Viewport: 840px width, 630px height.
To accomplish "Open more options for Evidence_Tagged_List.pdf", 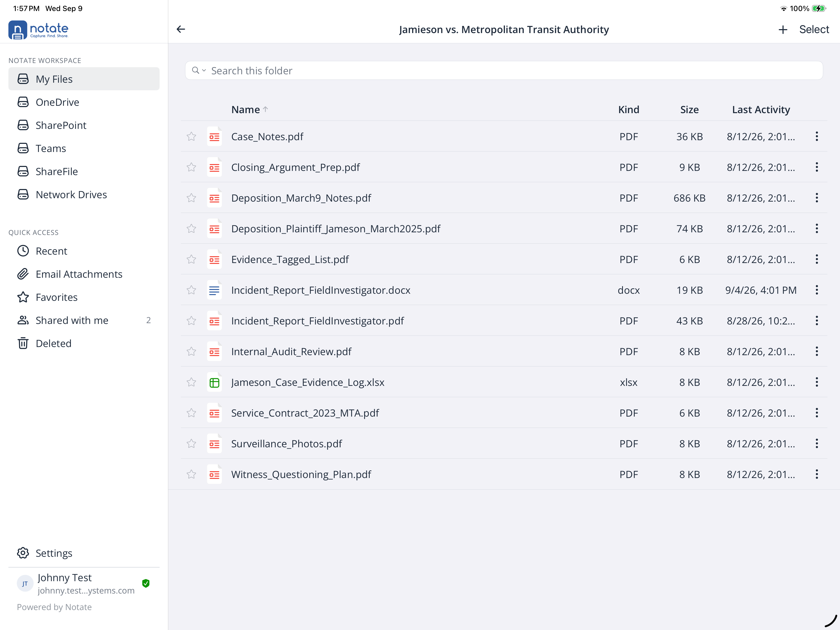I will point(816,259).
